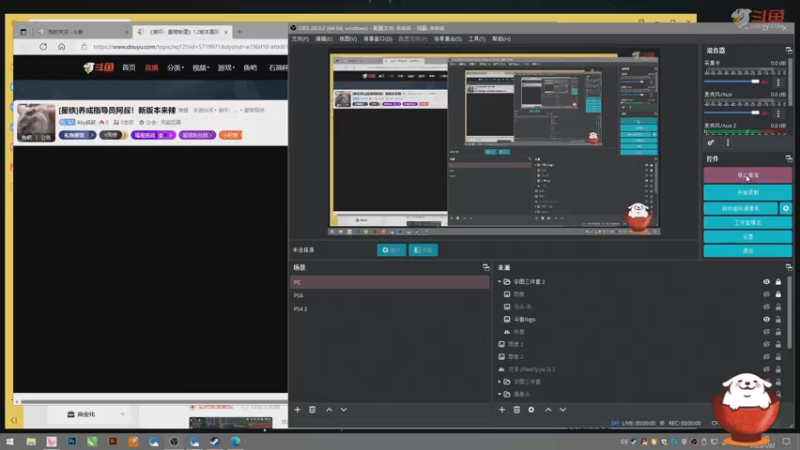800x450 pixels.
Task: Add a new source with the plus icon
Action: tap(502, 410)
